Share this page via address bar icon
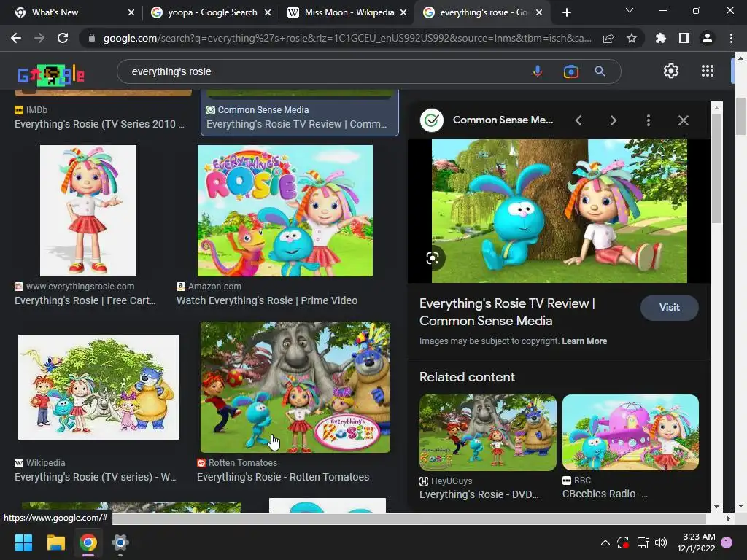 pos(608,38)
